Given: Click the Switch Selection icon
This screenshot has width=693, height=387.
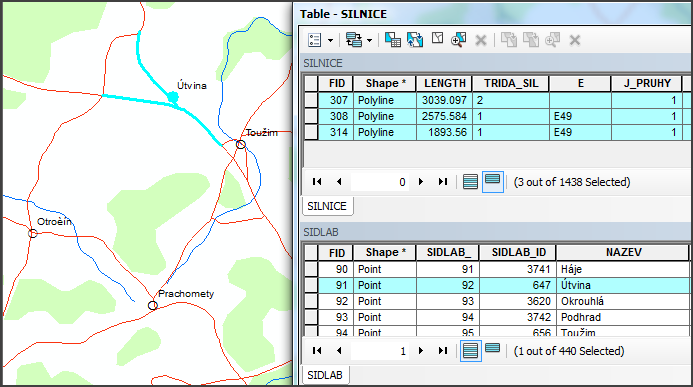Looking at the screenshot, I should coord(415,40).
